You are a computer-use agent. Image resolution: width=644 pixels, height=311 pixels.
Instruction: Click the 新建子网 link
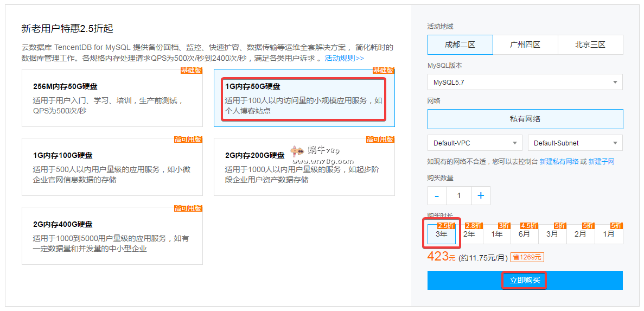601,162
